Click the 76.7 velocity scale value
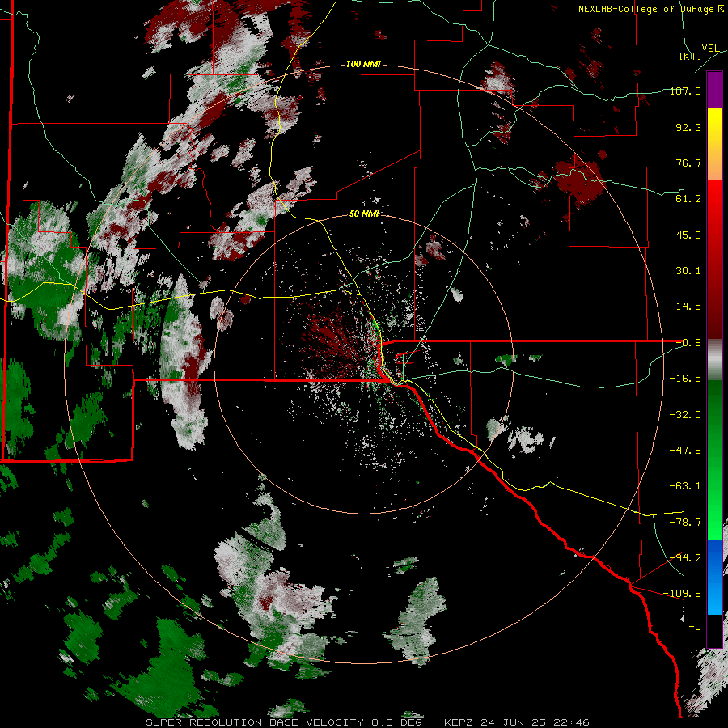 coord(688,163)
